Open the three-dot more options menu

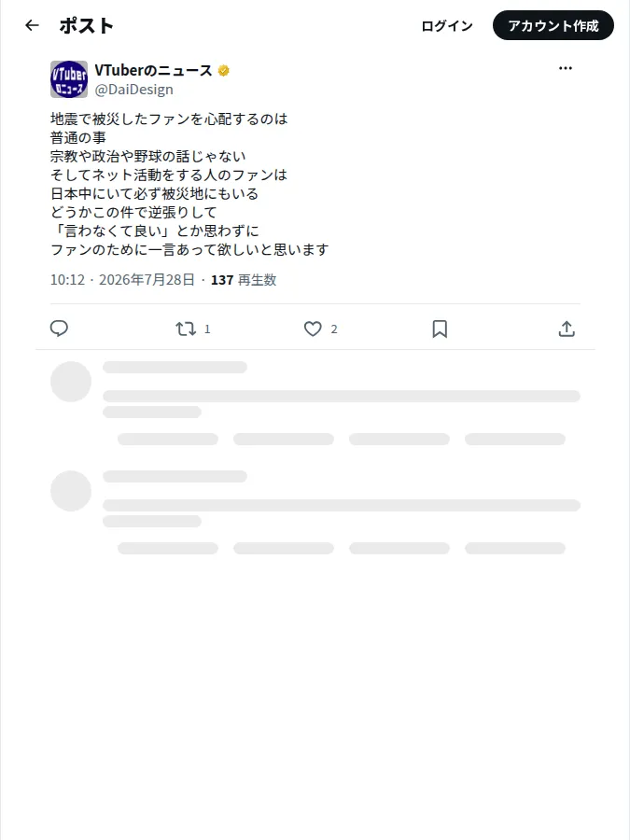click(566, 68)
